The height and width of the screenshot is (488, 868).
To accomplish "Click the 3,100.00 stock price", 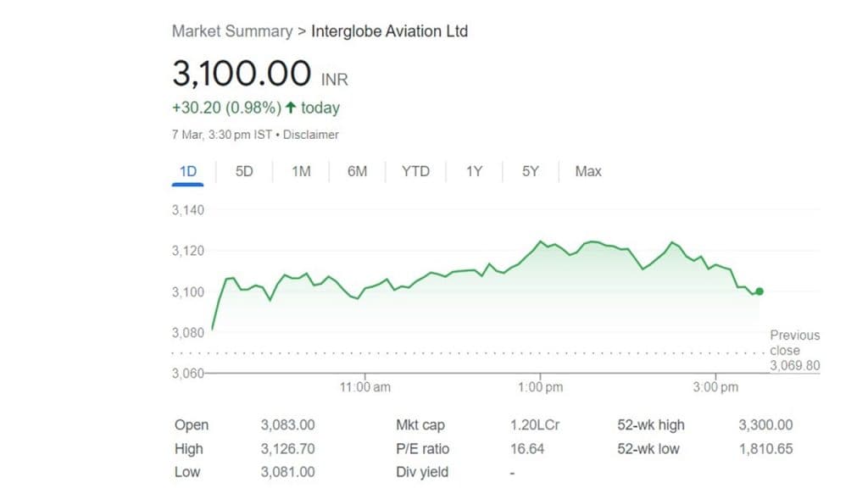I will tap(242, 75).
